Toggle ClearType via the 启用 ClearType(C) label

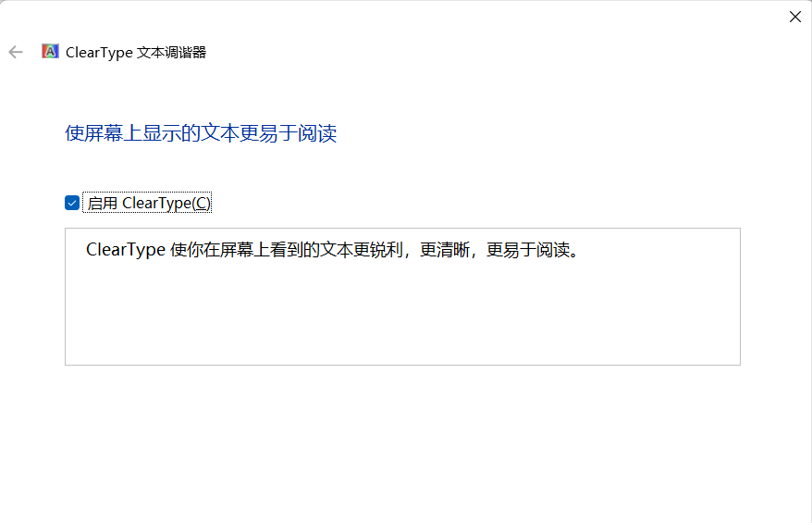(149, 203)
